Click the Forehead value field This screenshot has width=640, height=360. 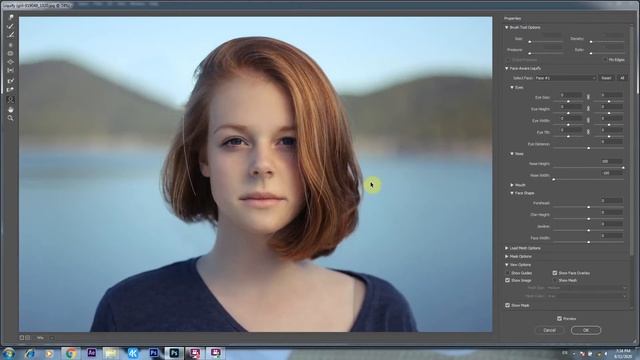611,201
